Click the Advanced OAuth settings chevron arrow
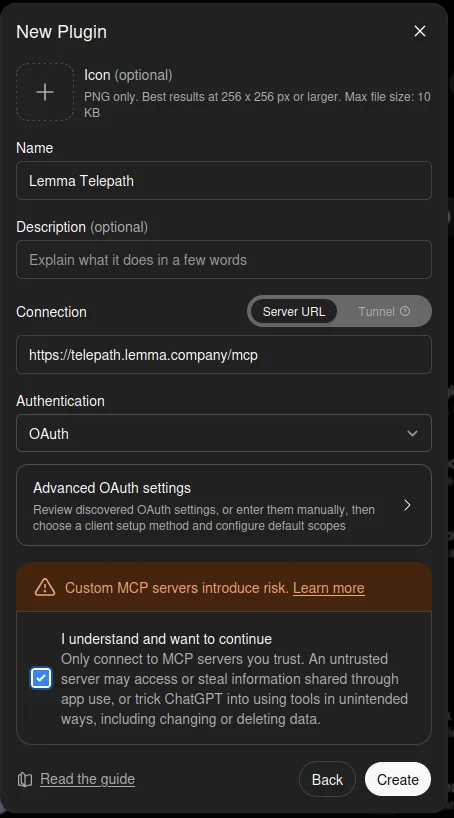Screen dimensions: 454x818 408,505
